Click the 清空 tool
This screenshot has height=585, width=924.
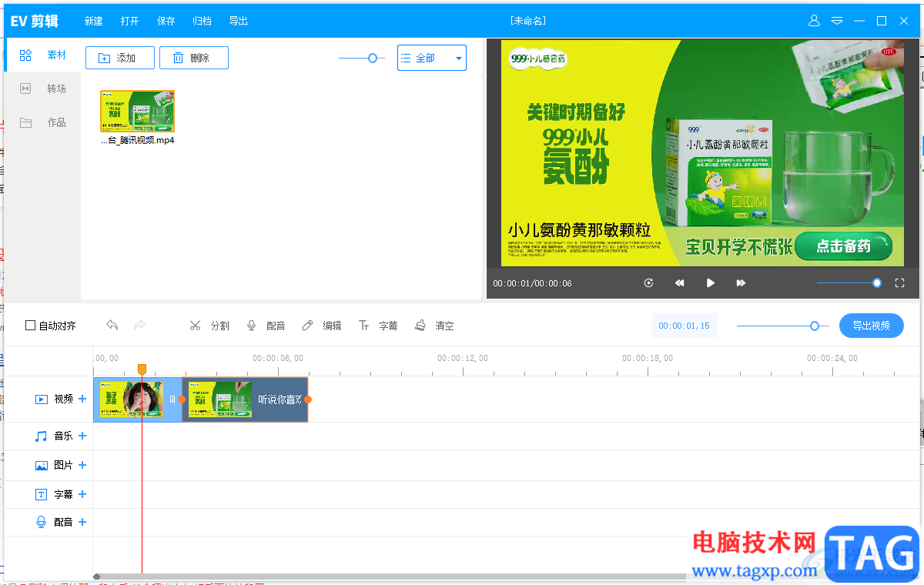click(x=434, y=326)
